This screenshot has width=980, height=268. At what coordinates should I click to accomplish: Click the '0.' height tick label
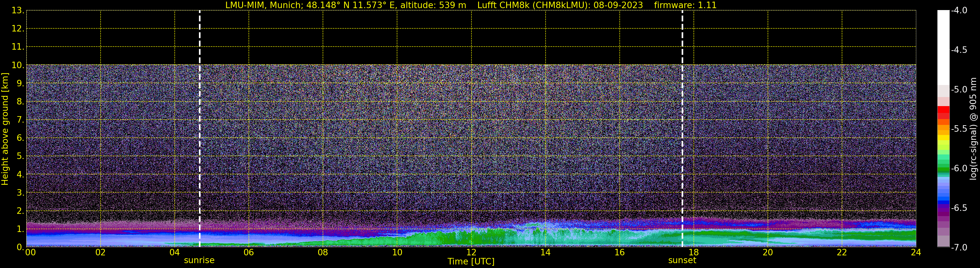click(x=20, y=247)
